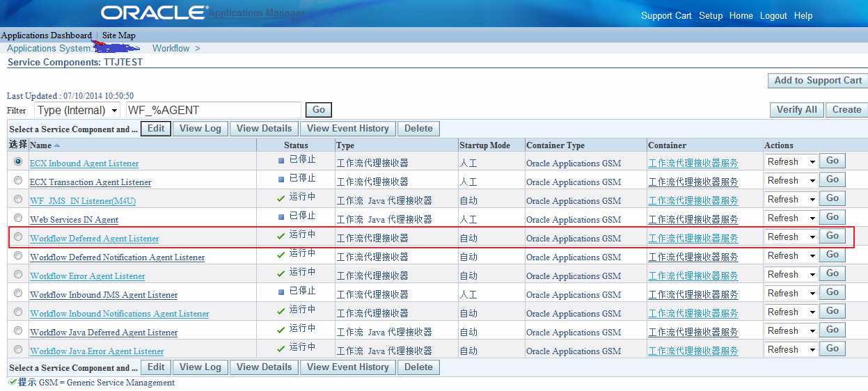Open Actions dropdown for Workflow Deferred Agent Listener
Screen dimensions: 868x391
click(x=791, y=237)
